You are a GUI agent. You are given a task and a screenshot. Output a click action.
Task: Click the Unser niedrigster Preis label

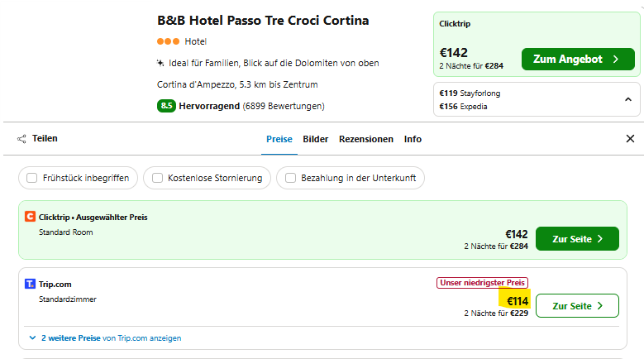pos(482,283)
